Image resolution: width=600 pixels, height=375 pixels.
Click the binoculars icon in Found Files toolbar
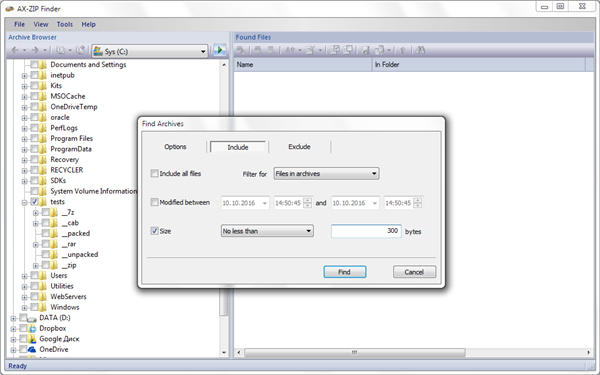[420, 50]
